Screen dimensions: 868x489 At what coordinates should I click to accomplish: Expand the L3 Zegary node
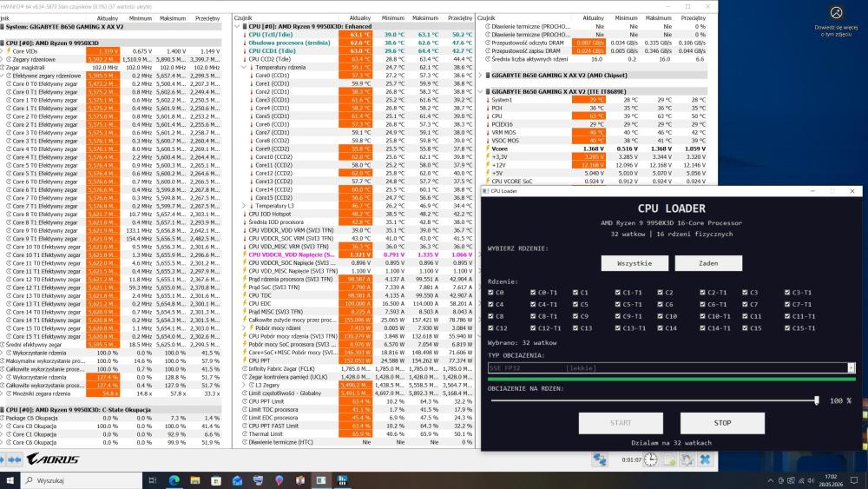(244, 385)
